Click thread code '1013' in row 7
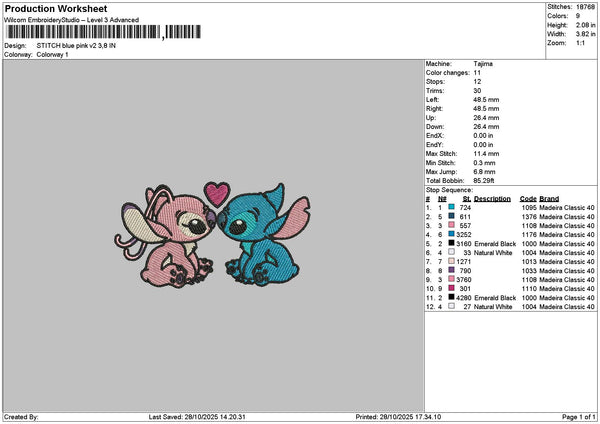The width and height of the screenshot is (600, 424). [x=529, y=262]
